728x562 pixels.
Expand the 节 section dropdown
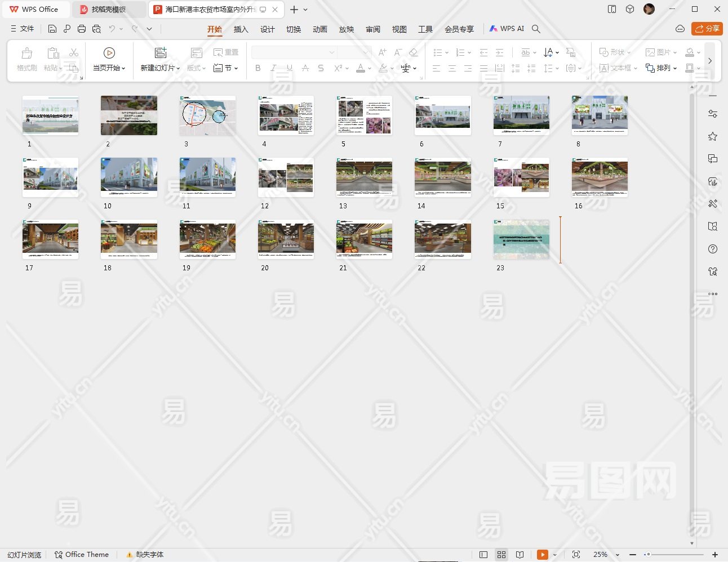coord(227,68)
